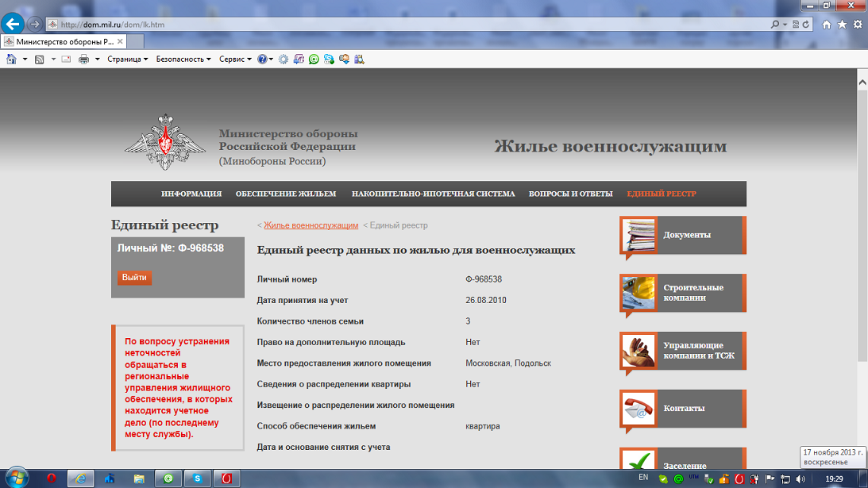Image resolution: width=868 pixels, height=488 pixels.
Task: Click the Контакты phone icon tile
Action: click(x=638, y=408)
